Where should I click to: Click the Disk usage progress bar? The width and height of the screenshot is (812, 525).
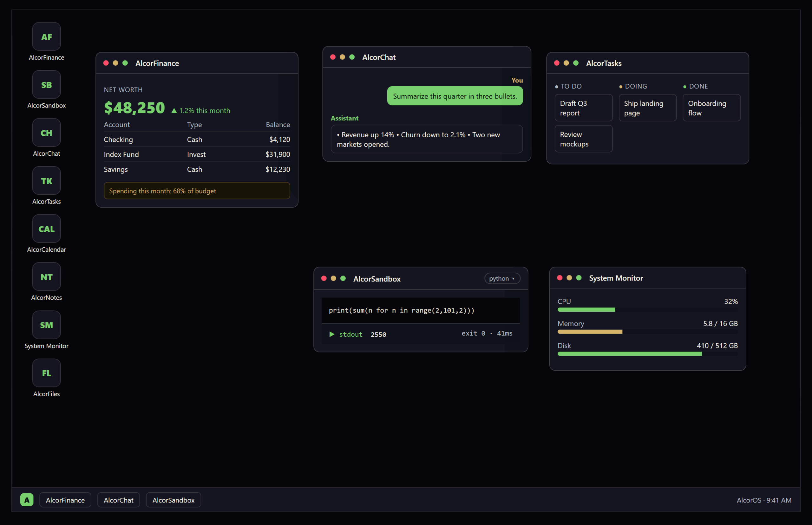pos(647,354)
